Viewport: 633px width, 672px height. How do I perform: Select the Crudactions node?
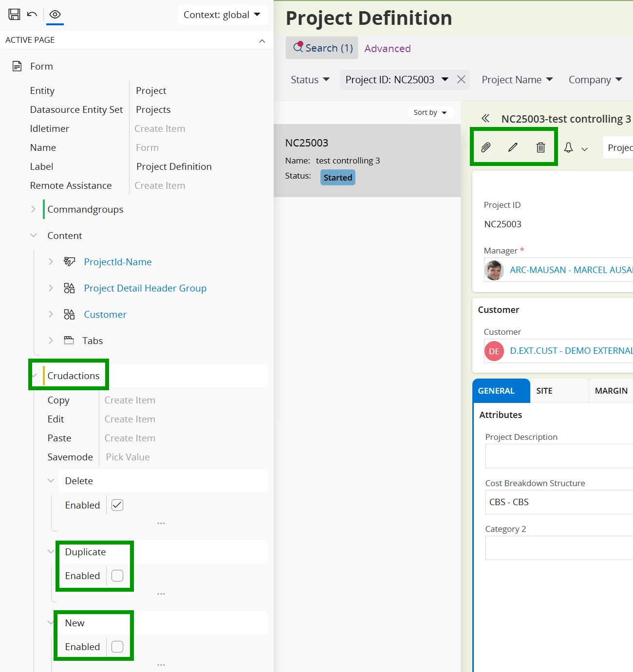point(74,376)
